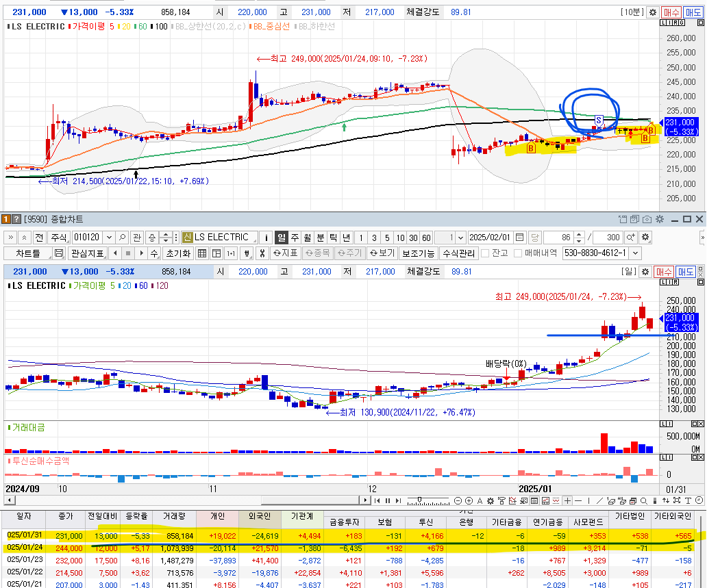Select the grid layout chart icon
The image size is (707, 588).
tap(202, 253)
